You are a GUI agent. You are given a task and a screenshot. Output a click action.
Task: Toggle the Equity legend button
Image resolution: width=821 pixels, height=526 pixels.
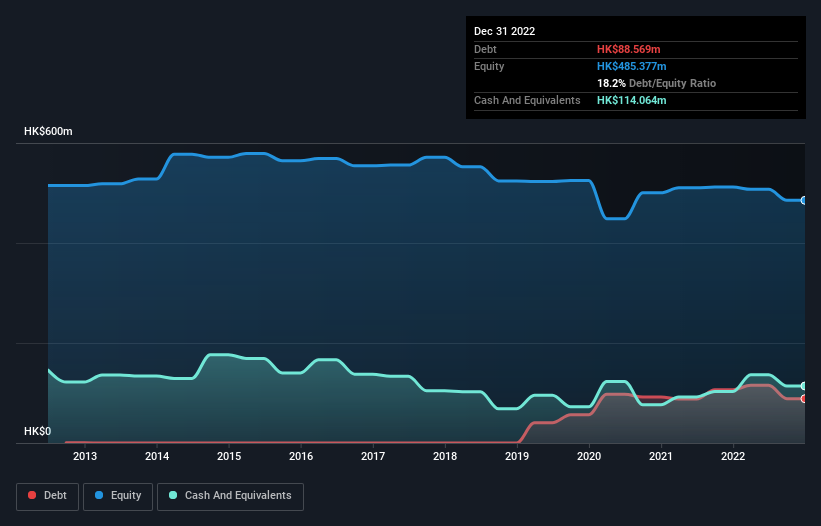coord(118,496)
